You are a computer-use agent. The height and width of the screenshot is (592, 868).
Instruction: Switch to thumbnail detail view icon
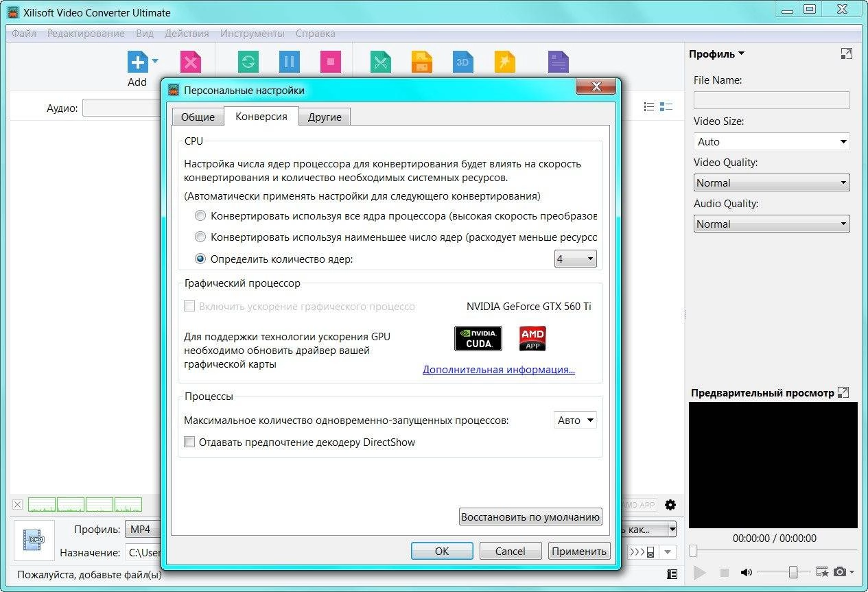666,106
